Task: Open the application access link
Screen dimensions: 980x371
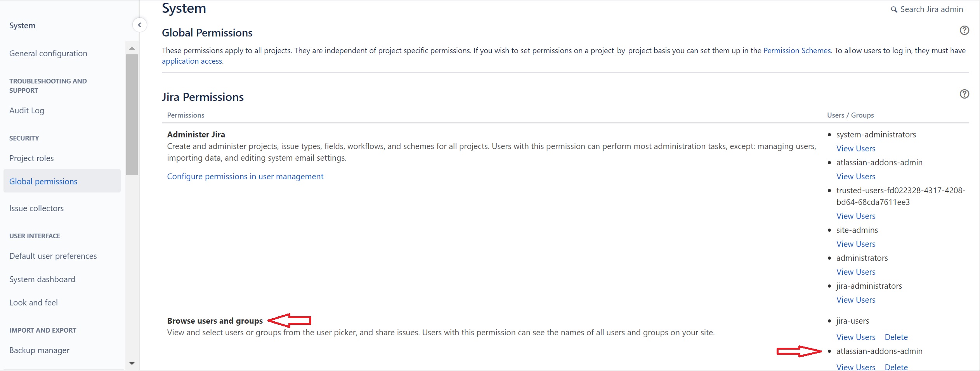Action: click(x=192, y=61)
